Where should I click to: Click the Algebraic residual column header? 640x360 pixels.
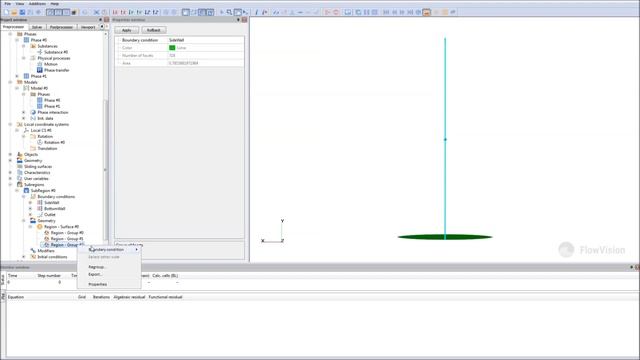point(129,297)
